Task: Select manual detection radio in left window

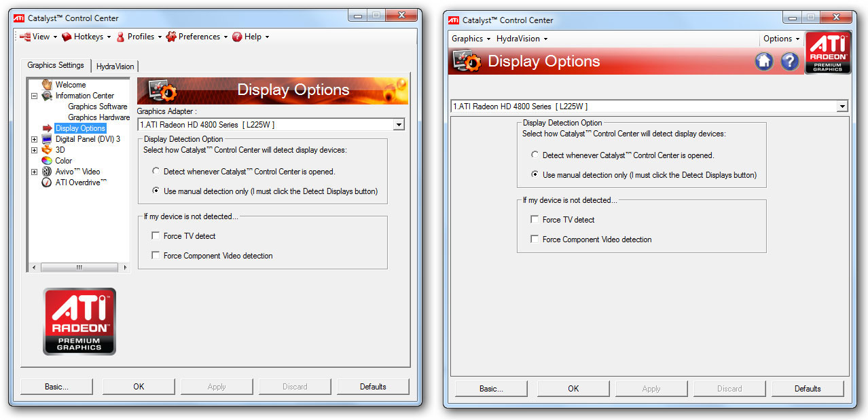Action: tap(156, 191)
